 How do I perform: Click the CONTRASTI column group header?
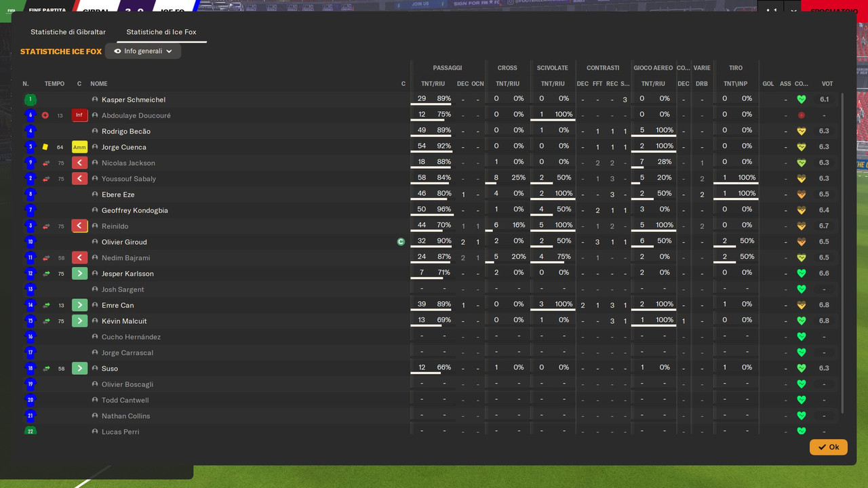603,68
